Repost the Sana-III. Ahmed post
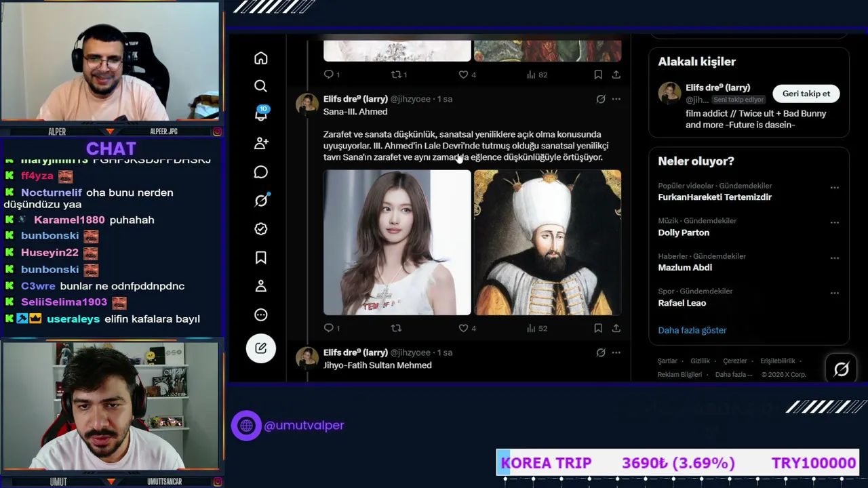 [396, 328]
